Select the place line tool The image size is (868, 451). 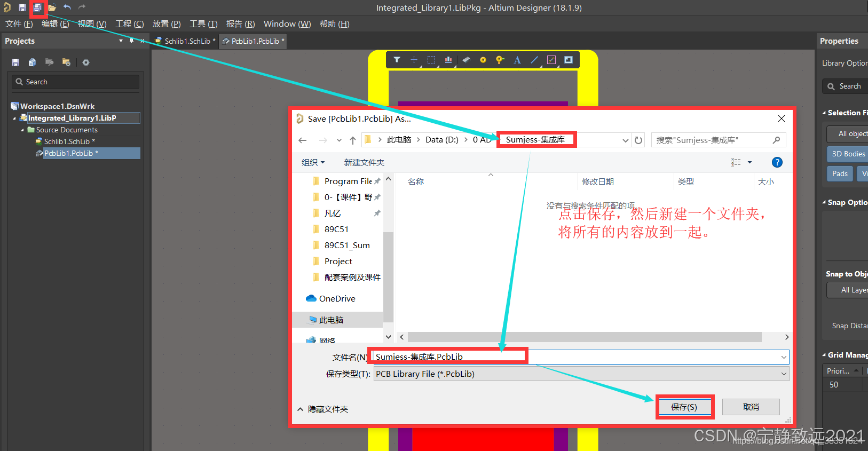(534, 60)
